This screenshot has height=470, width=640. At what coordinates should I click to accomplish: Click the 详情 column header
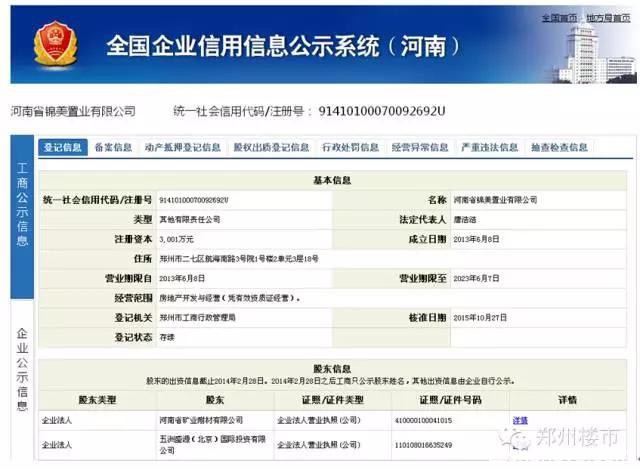[x=568, y=400]
